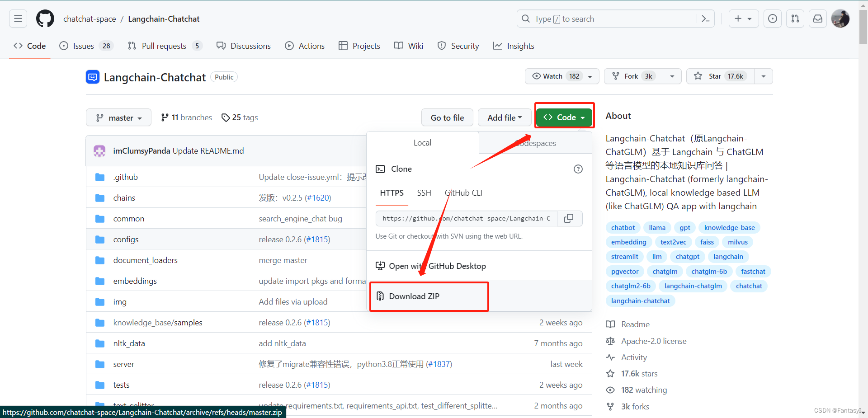Open the clone help question icon

[x=578, y=169]
